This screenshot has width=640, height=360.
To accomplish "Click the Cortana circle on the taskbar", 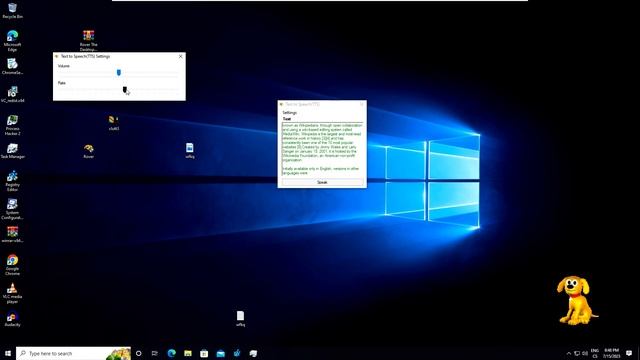I will pyautogui.click(x=139, y=353).
